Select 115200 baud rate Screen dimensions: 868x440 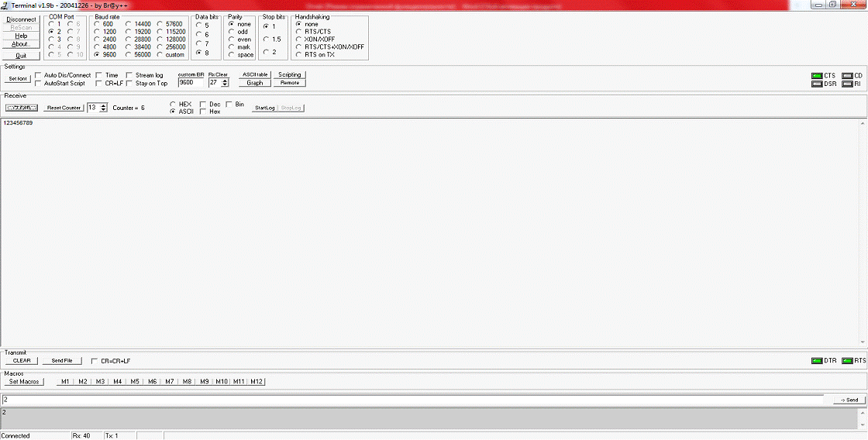pyautogui.click(x=161, y=32)
